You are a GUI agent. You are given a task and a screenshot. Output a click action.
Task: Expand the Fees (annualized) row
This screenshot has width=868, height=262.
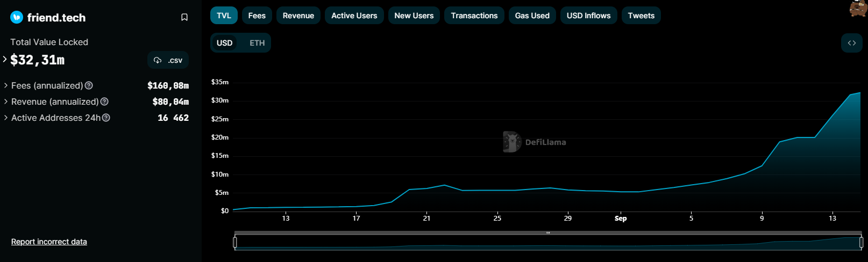pyautogui.click(x=6, y=85)
